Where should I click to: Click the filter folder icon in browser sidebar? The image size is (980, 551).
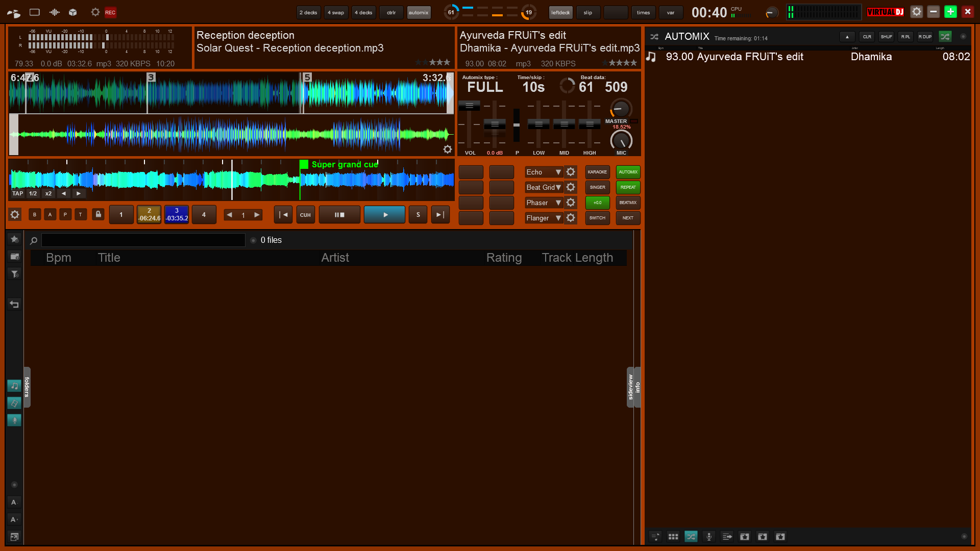coord(14,274)
